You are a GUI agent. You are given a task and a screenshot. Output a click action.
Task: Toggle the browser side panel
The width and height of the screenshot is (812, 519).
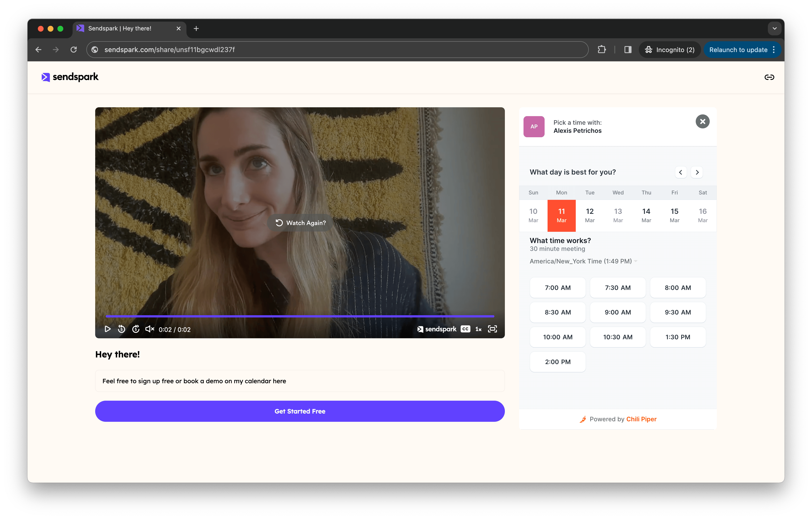[628, 50]
